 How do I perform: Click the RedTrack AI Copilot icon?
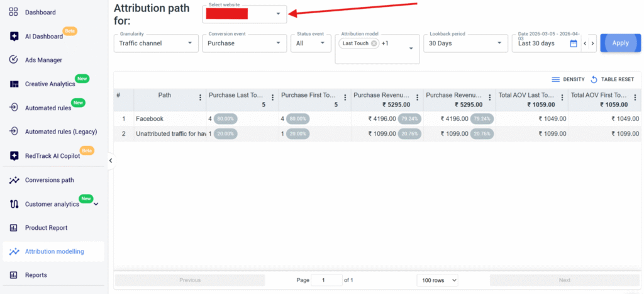(x=14, y=156)
